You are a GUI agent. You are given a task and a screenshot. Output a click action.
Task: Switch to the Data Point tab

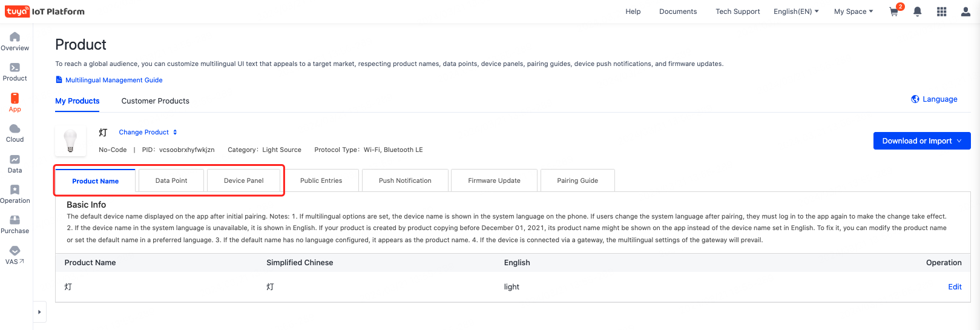(x=171, y=180)
